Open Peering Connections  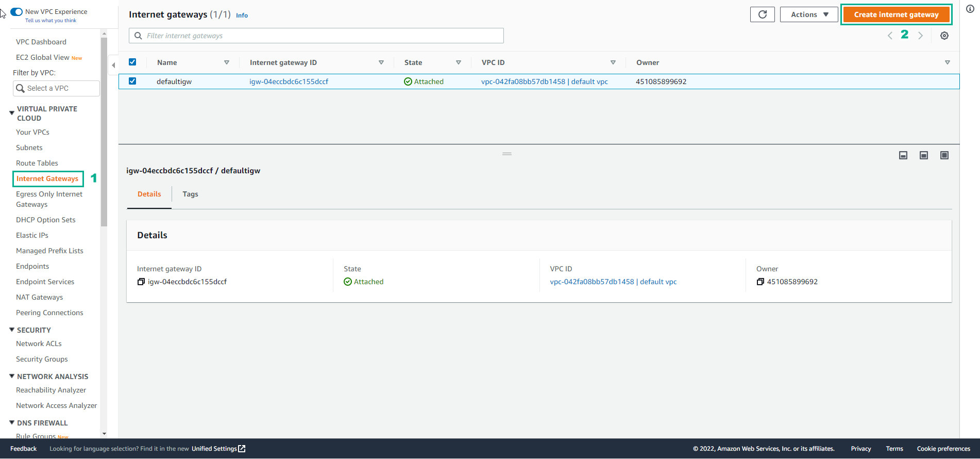point(49,313)
